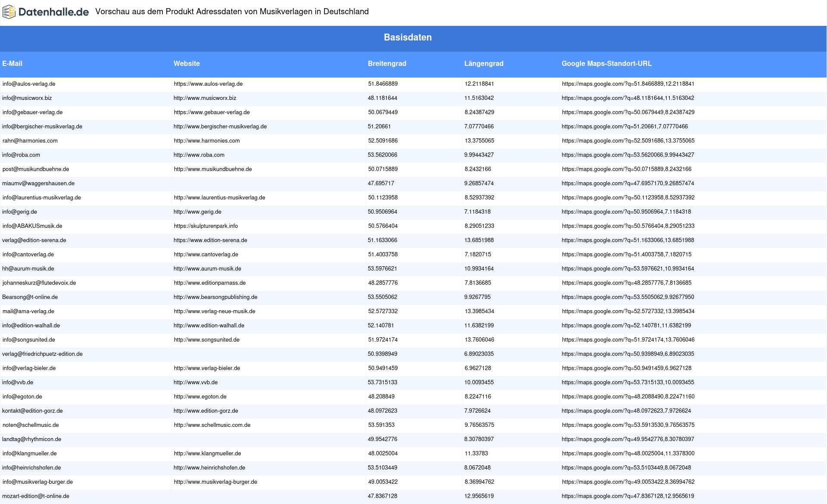Open website http://www.cantoverlag.de
This screenshot has width=827, height=504.
(206, 255)
